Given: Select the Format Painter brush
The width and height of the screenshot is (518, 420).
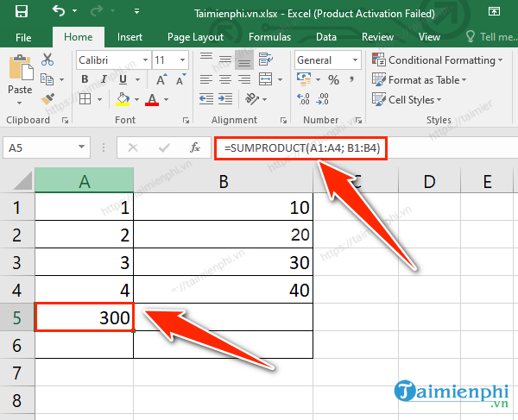Looking at the screenshot, I should (x=47, y=99).
